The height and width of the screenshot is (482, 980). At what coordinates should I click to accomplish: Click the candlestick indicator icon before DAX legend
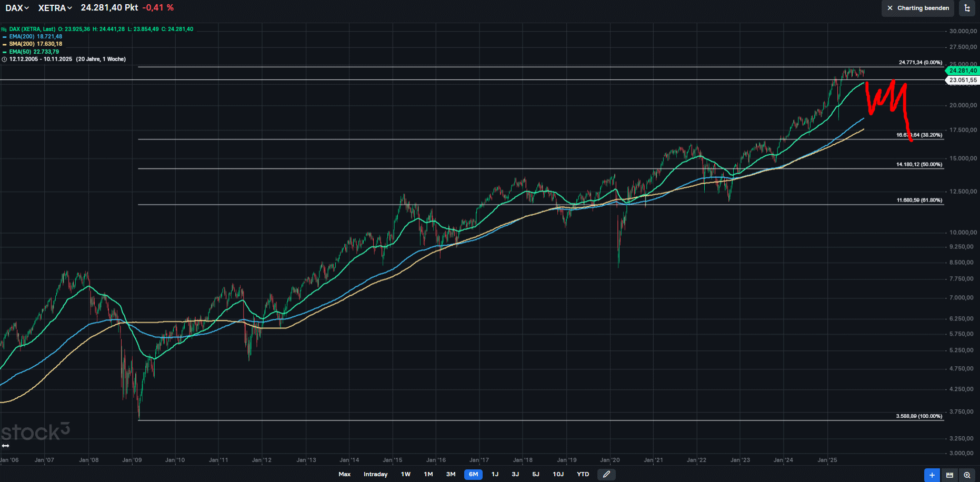click(x=4, y=29)
